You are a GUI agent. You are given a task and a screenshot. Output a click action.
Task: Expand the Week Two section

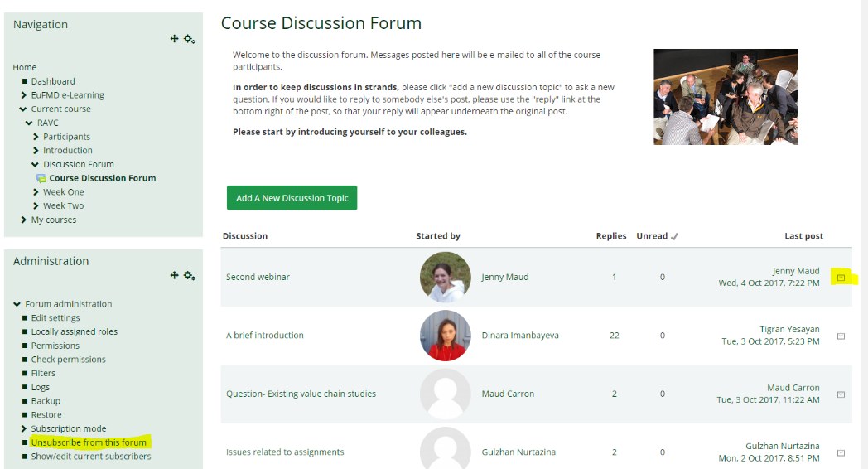(36, 206)
